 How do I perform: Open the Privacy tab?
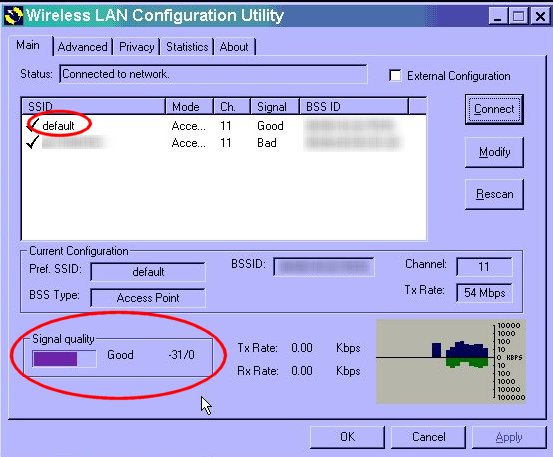click(x=136, y=47)
